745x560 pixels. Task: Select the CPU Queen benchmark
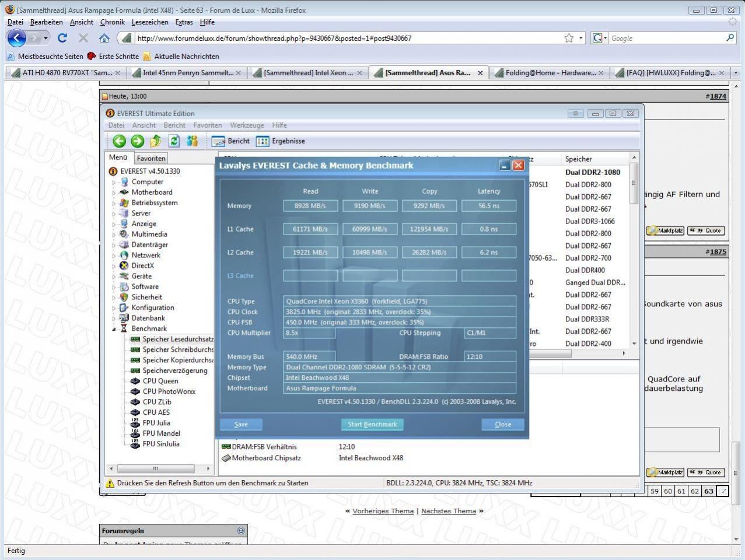pos(160,381)
